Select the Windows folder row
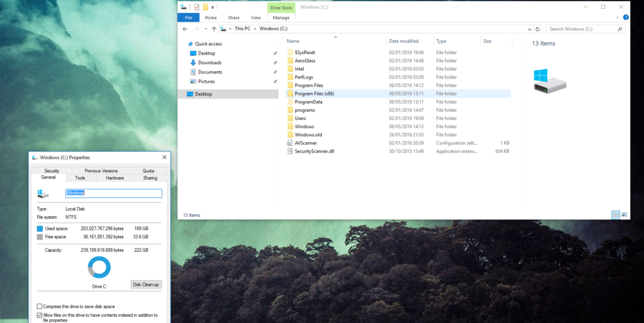This screenshot has height=323, width=644. point(398,126)
